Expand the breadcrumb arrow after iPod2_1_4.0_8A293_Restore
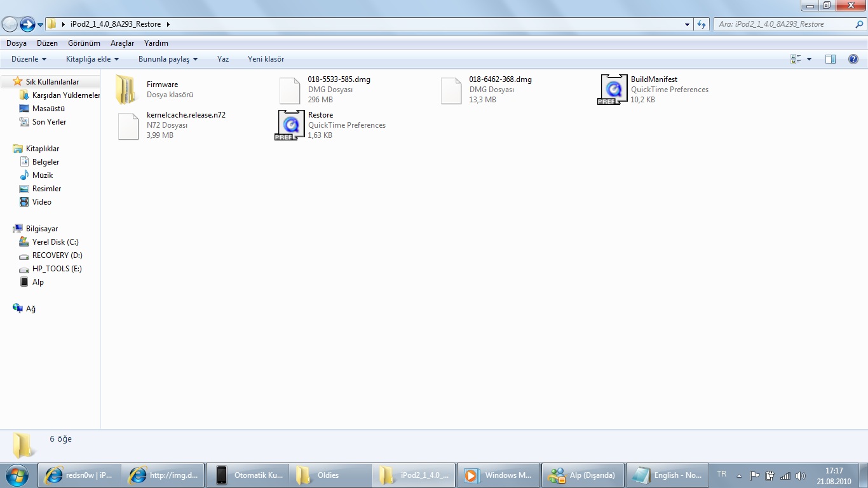The width and height of the screenshot is (868, 488). (x=168, y=24)
